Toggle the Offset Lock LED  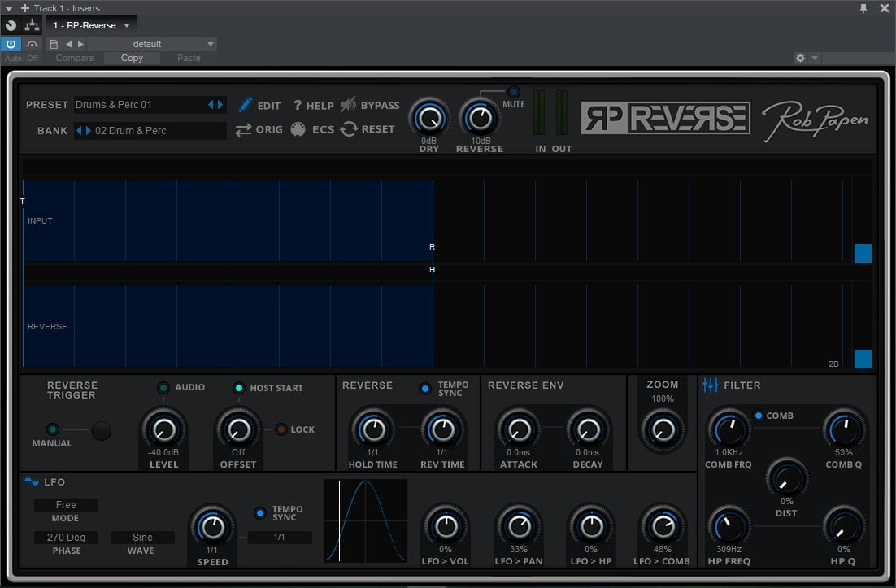[281, 429]
